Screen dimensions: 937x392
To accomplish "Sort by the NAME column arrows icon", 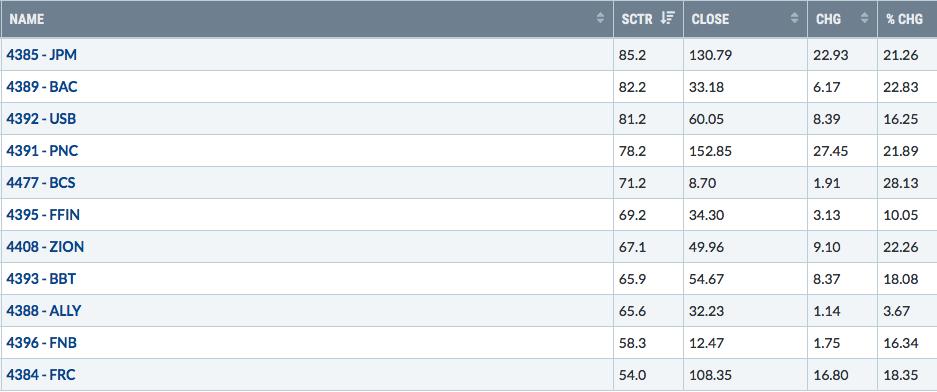I will 601,19.
